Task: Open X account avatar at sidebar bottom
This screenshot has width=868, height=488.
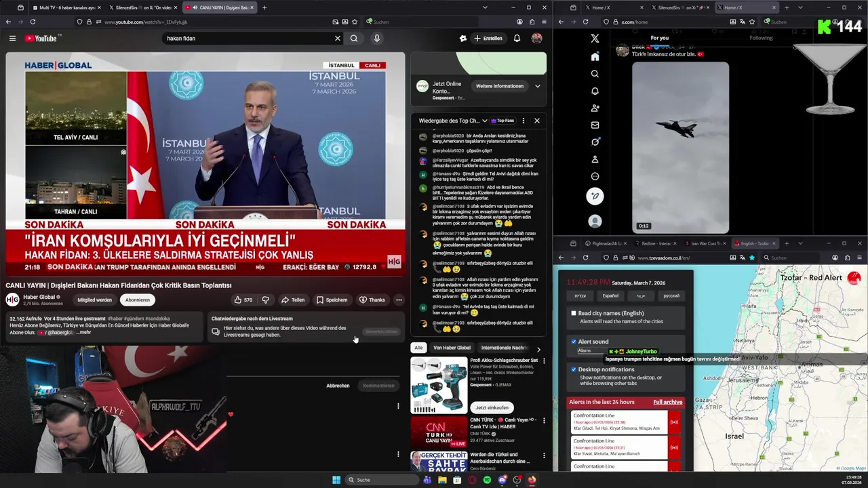Action: [595, 222]
